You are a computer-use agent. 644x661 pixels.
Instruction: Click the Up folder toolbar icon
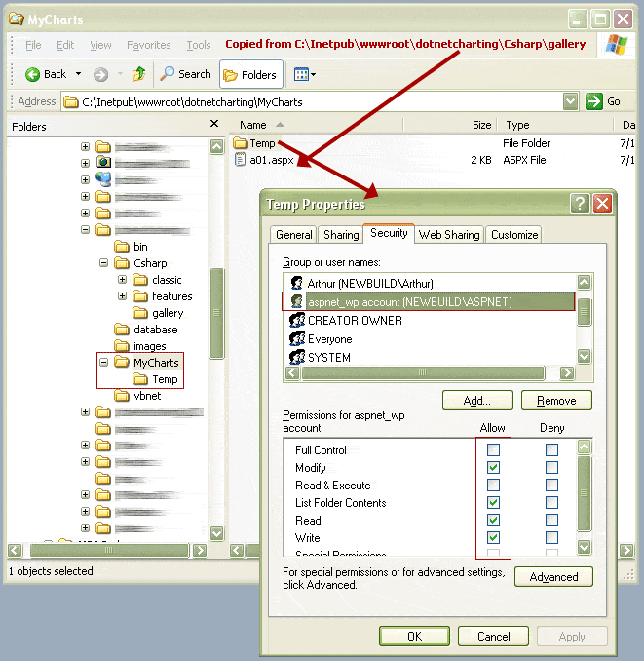tap(138, 74)
